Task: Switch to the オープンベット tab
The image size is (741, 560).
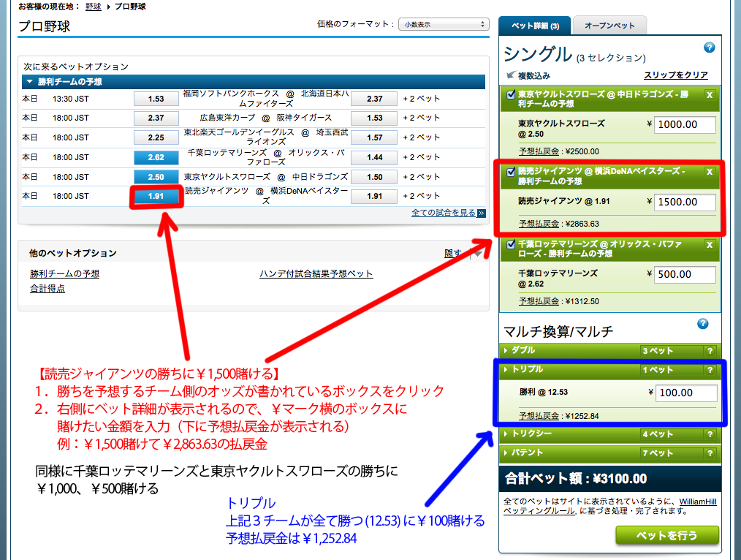Action: tap(609, 26)
